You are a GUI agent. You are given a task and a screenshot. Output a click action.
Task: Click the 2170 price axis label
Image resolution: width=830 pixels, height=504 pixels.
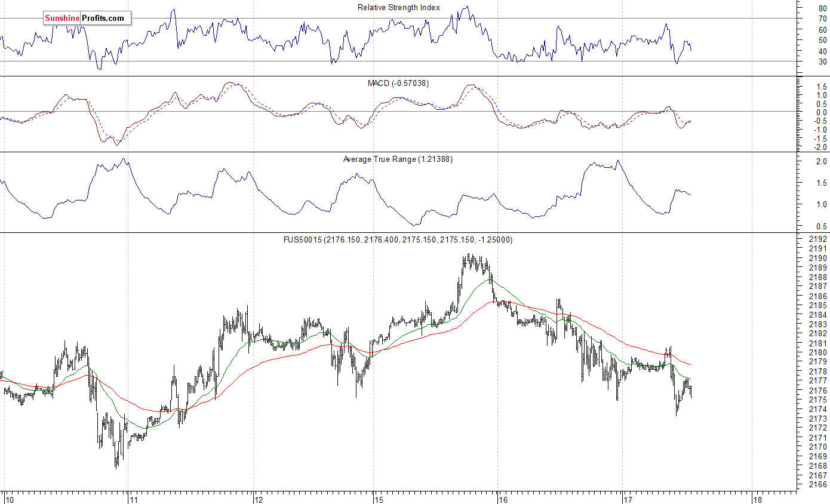817,447
